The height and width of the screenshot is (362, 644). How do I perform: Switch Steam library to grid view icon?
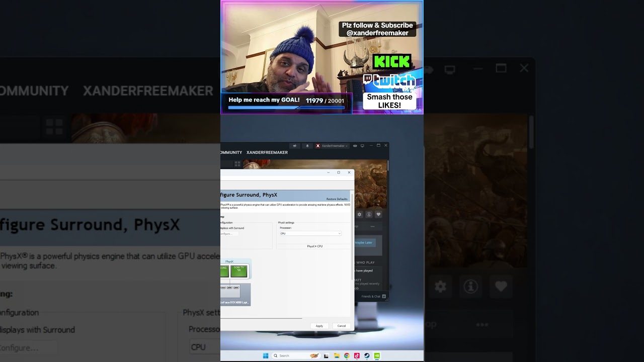[237, 164]
